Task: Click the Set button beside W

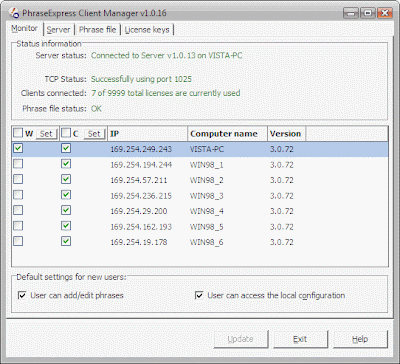Action: (x=46, y=134)
